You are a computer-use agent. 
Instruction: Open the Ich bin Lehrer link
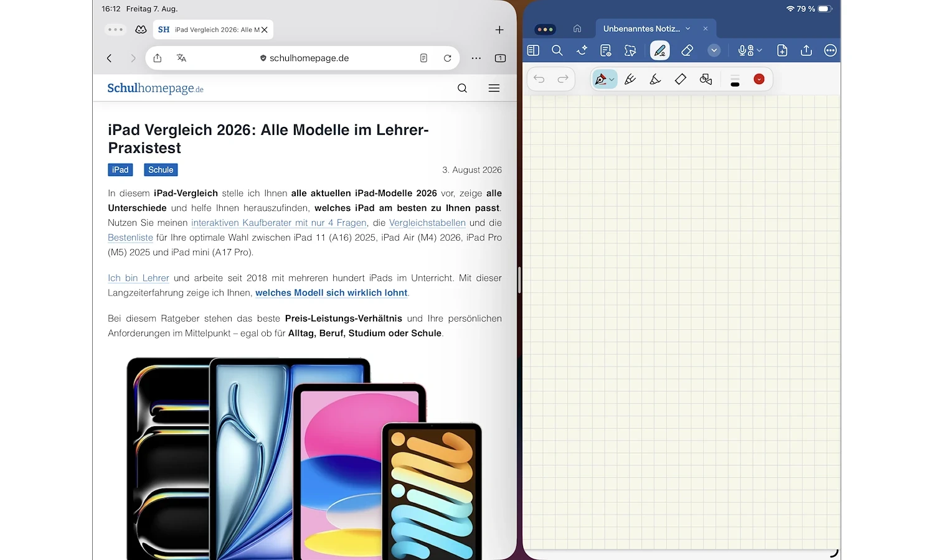pos(138,278)
